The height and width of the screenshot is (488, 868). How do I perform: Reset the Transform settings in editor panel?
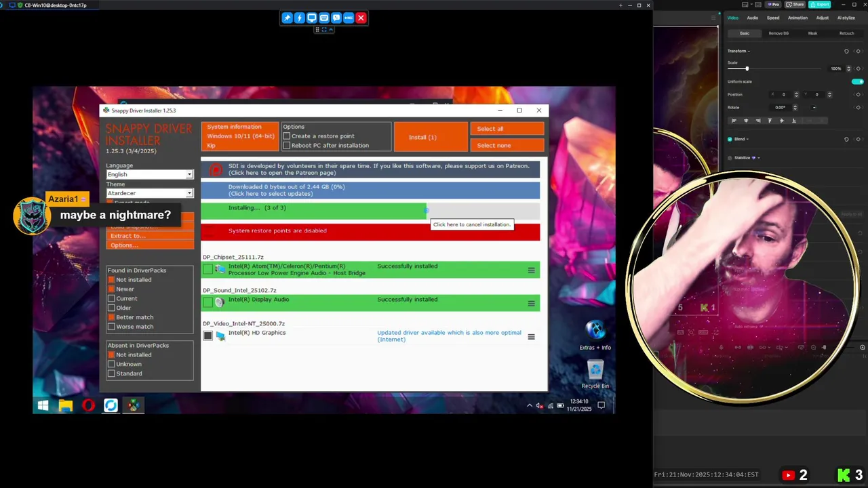[846, 51]
